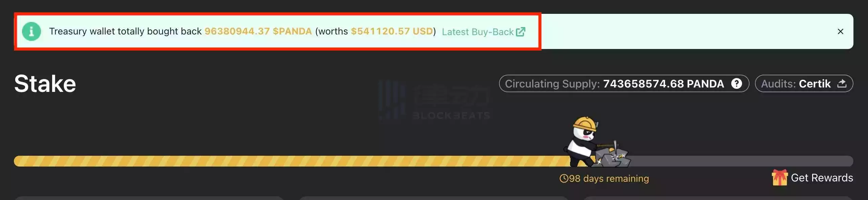This screenshot has width=868, height=200.
Task: Click the $541120.57 USD value
Action: (392, 31)
